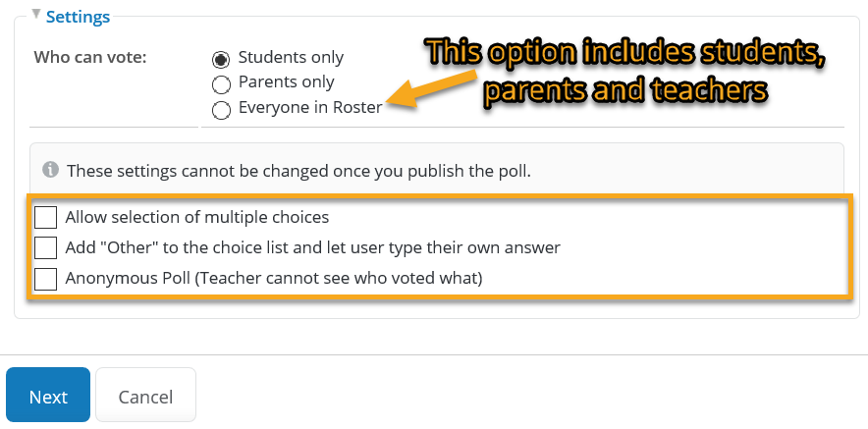Screen dimensions: 868x429
Task: Click the "Who can vote:" label
Action: pyautogui.click(x=90, y=57)
